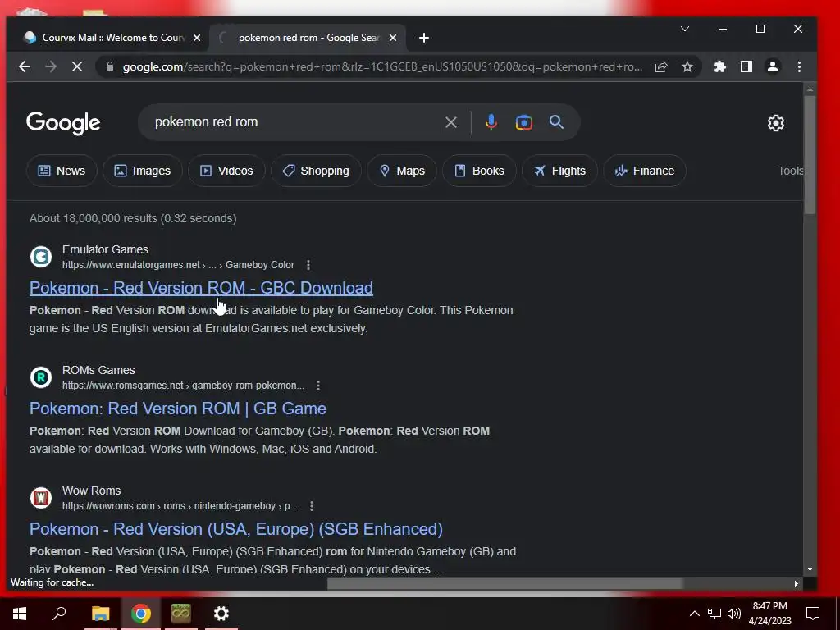Click the emulatorgames.net URL breadcrumb
Viewport: 840px width, 630px height.
coord(178,265)
